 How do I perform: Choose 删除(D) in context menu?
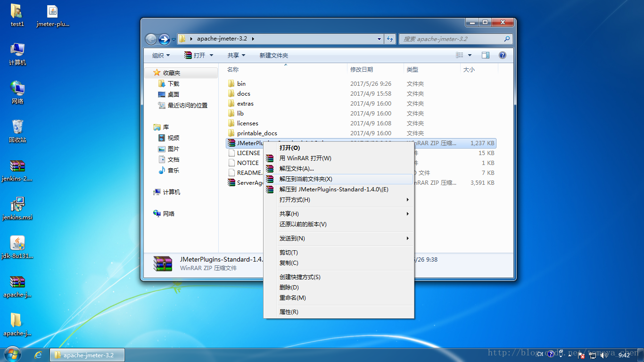(339, 287)
